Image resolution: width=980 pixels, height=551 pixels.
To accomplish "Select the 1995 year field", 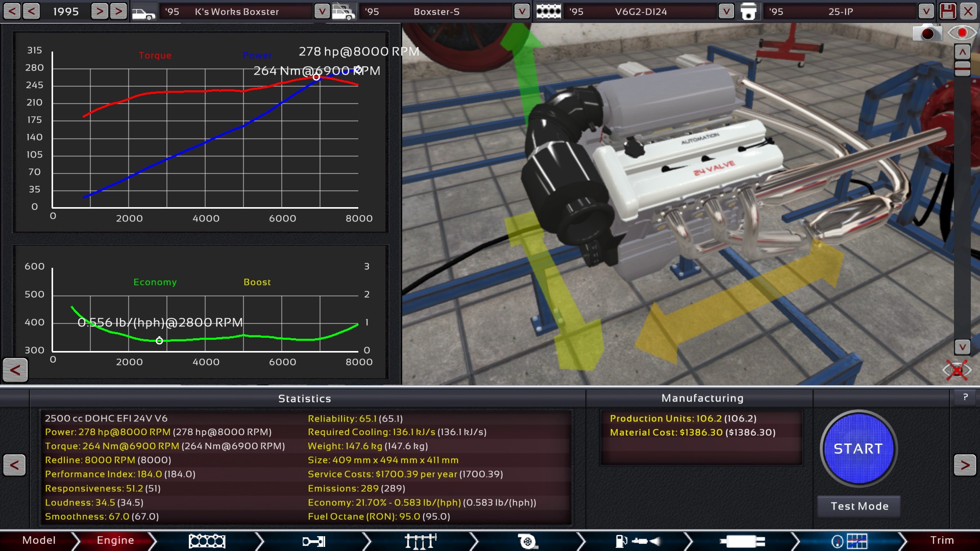I will (x=66, y=11).
